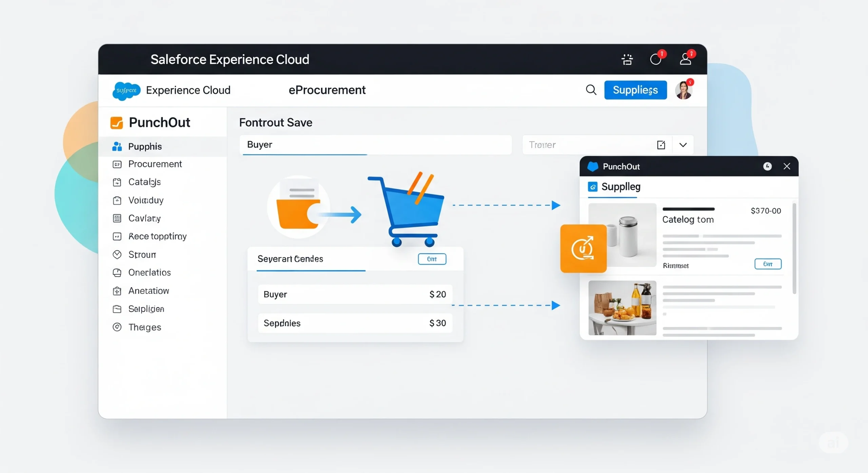
Task: Click the blue Suppliess button
Action: [635, 90]
